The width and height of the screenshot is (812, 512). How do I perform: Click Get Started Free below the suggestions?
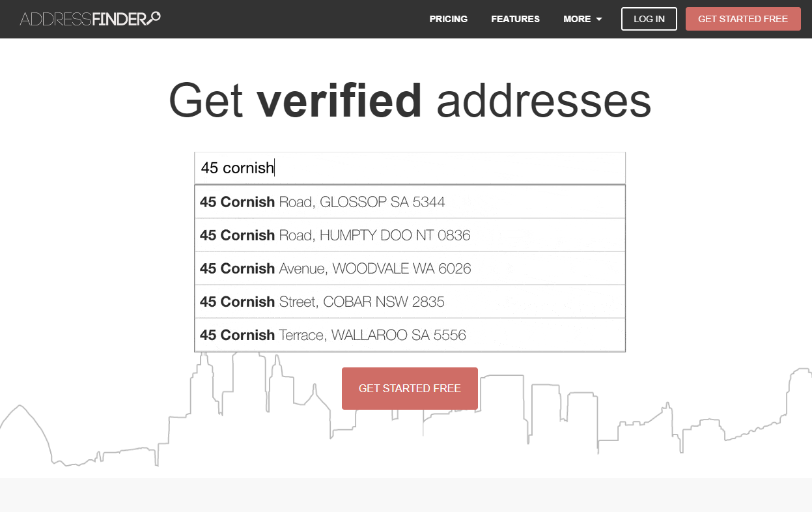(x=410, y=388)
